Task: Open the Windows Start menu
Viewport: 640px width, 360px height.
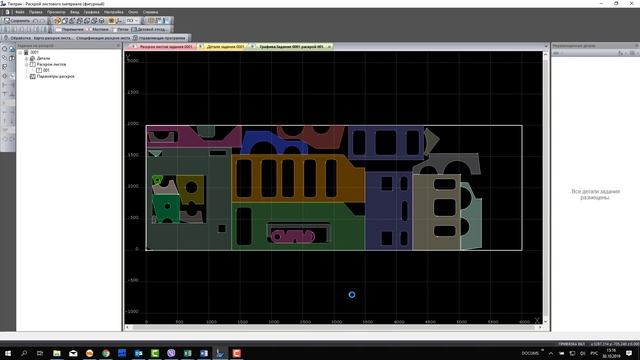Action: pyautogui.click(x=8, y=353)
